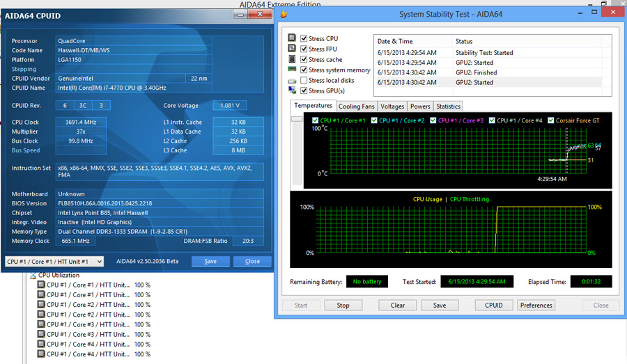627x364 pixels.
Task: Click the DRAM:FSB Ratio value 20:3
Action: tap(248, 241)
